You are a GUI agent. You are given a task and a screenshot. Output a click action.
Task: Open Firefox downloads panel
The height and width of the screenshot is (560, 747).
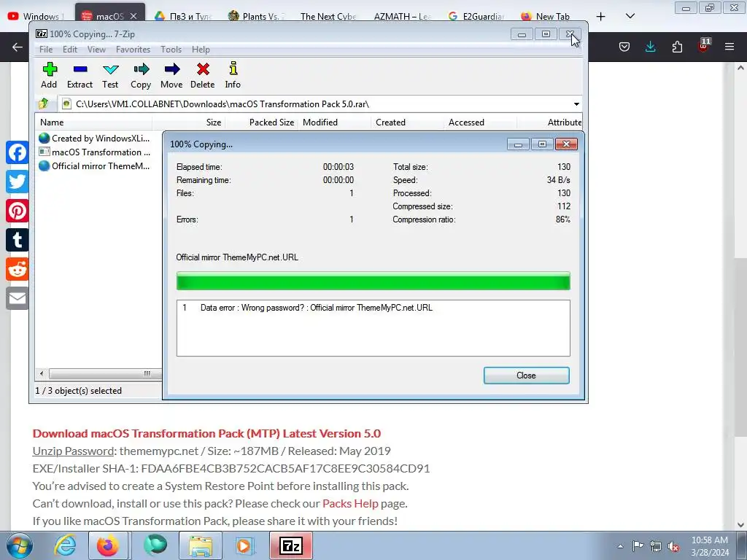coord(650,47)
